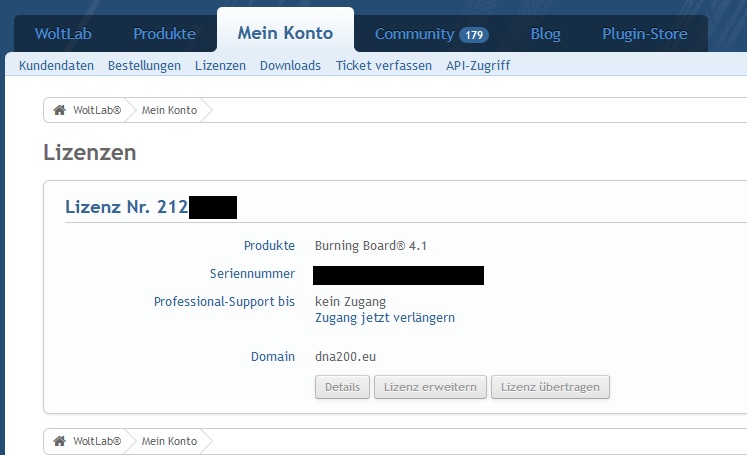Image resolution: width=747 pixels, height=455 pixels.
Task: Switch to the Produkte tab
Action: pos(164,34)
